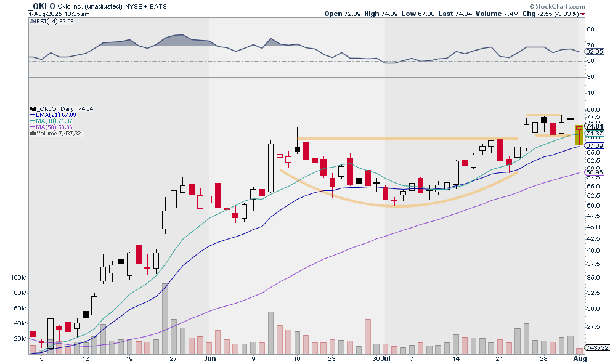Click the 7437321 volume tag at the bottom right
This screenshot has height=364, width=610.
[x=597, y=347]
